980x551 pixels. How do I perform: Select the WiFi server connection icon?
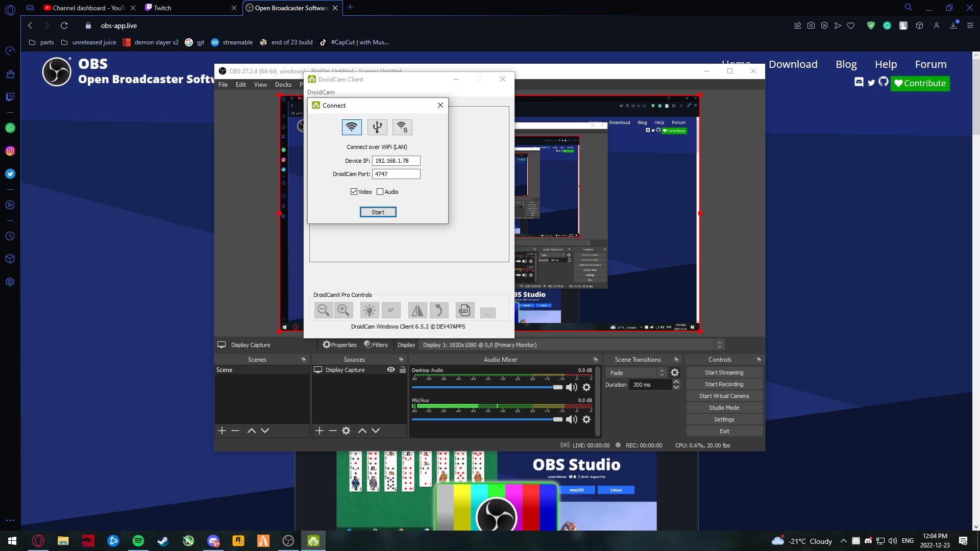[402, 127]
